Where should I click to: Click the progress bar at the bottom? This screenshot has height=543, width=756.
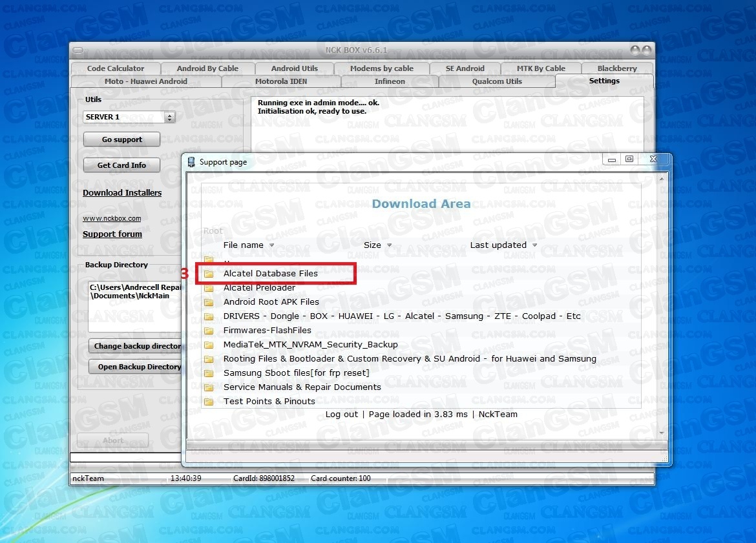coord(126,457)
